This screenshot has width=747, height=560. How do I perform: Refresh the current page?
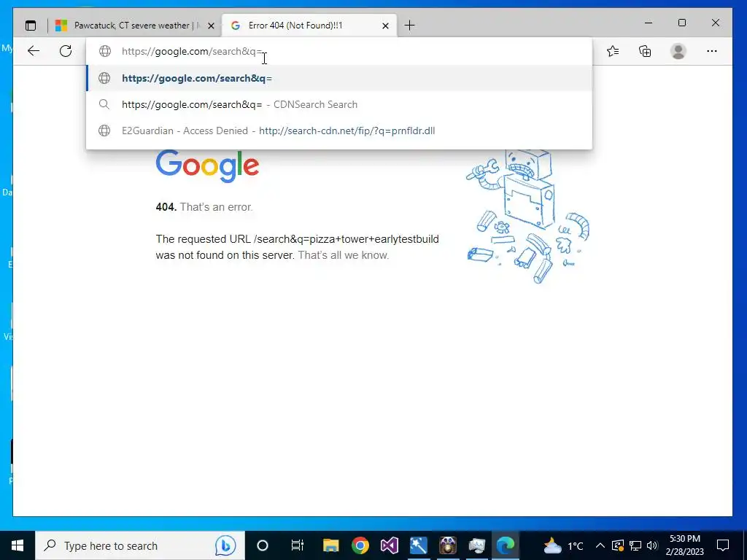[x=66, y=51]
